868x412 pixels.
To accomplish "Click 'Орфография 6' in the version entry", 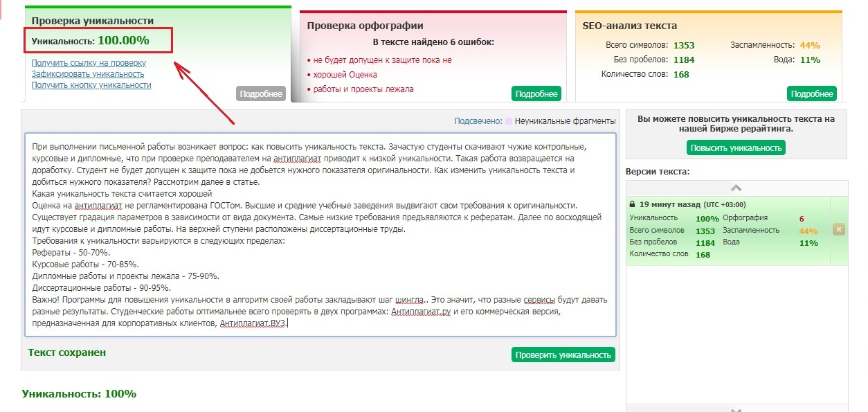I will point(763,218).
